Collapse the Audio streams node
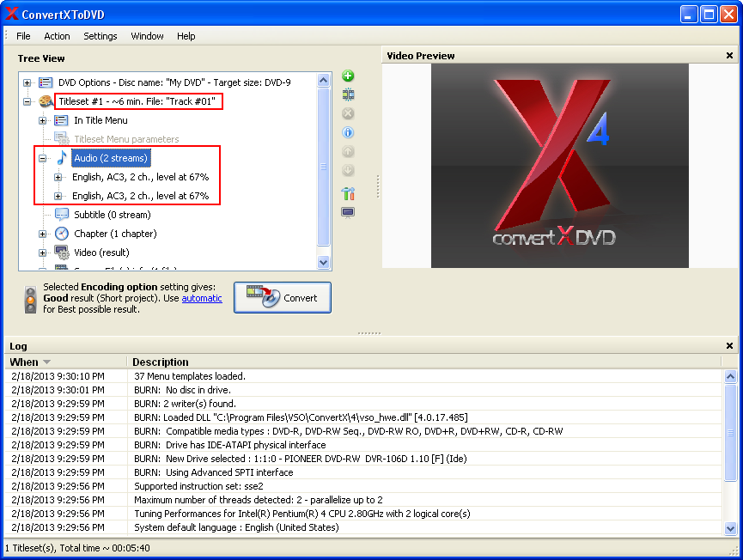 pos(43,159)
